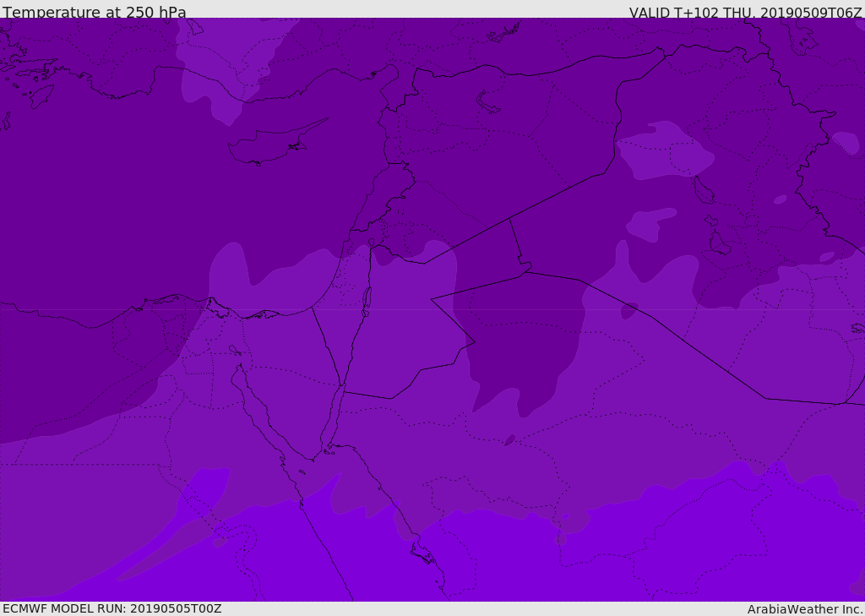Click the 'Temperature at 250 hPa' title text
The height and width of the screenshot is (616, 865).
(95, 12)
